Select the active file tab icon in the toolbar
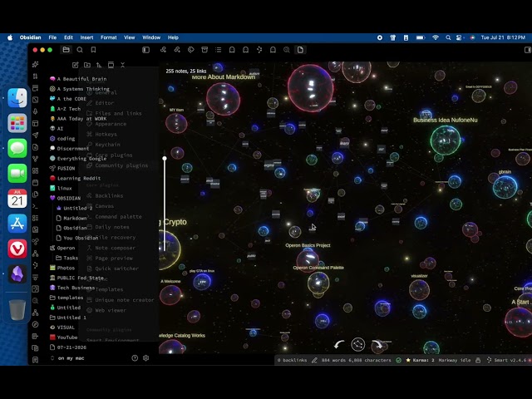 300,50
